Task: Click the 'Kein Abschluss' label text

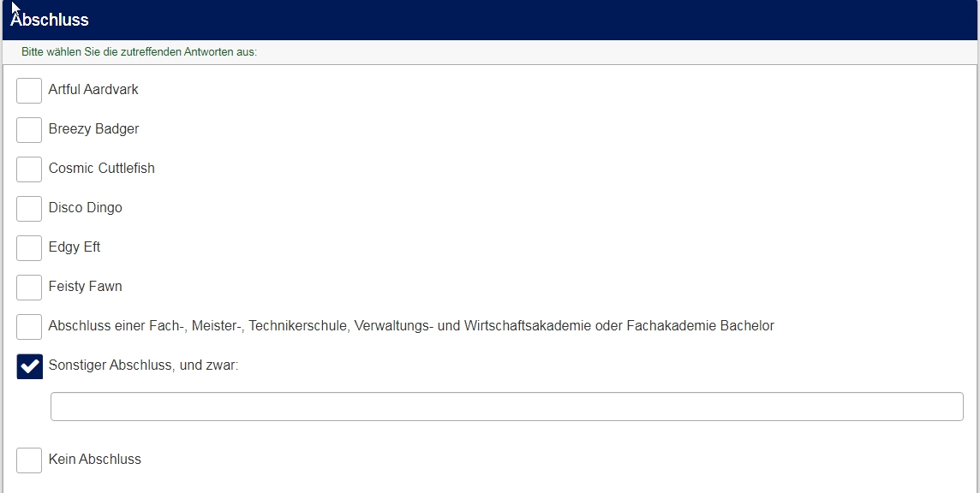Action: [x=94, y=460]
